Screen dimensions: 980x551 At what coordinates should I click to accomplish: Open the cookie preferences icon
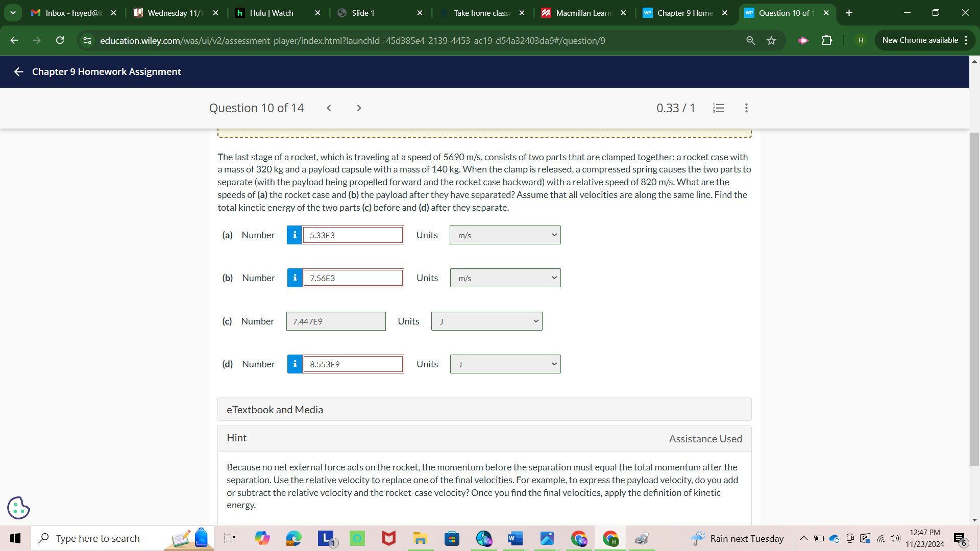[x=18, y=508]
